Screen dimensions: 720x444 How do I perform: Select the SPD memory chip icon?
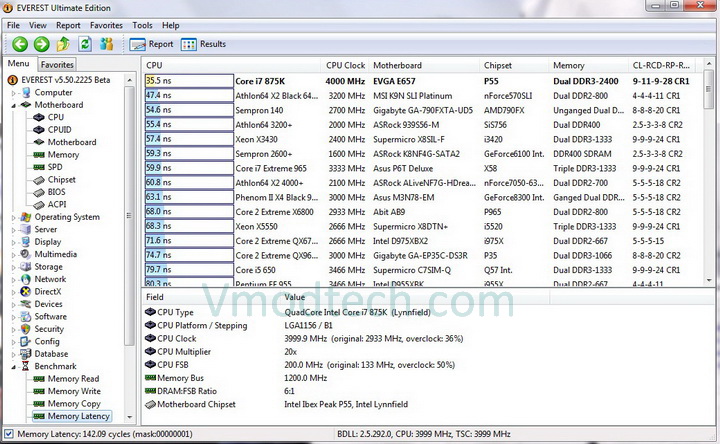pyautogui.click(x=39, y=167)
